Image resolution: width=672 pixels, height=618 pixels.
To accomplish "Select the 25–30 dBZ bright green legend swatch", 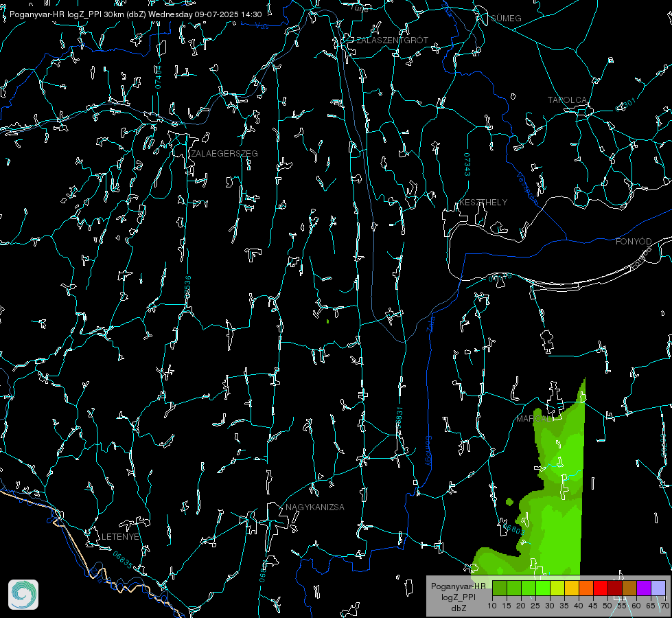I will tap(542, 588).
